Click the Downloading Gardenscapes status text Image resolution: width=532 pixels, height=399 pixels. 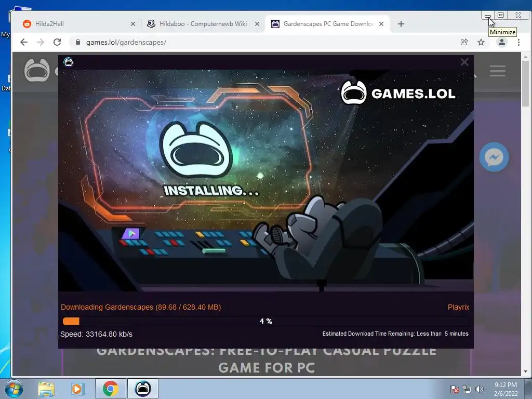[x=141, y=307]
